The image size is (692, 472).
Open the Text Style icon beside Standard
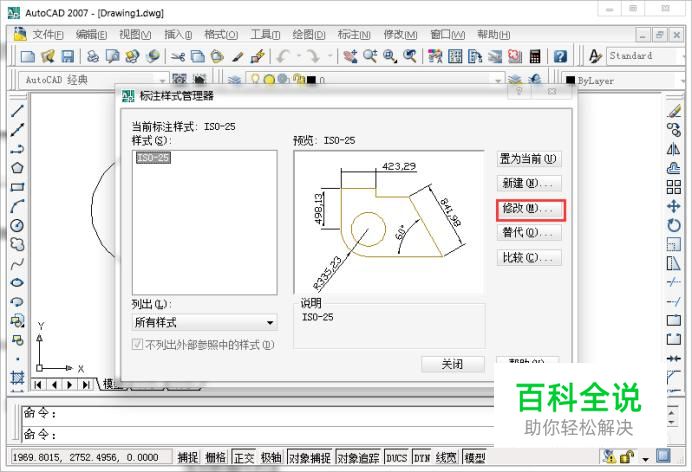pos(595,56)
